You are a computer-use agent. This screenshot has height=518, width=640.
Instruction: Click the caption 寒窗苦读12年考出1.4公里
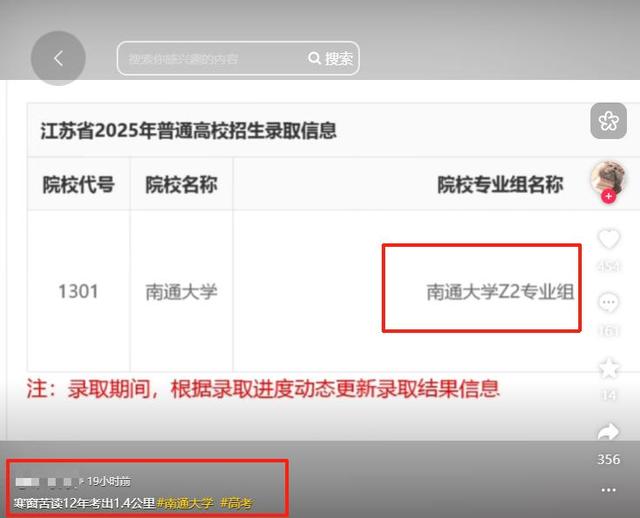click(84, 503)
